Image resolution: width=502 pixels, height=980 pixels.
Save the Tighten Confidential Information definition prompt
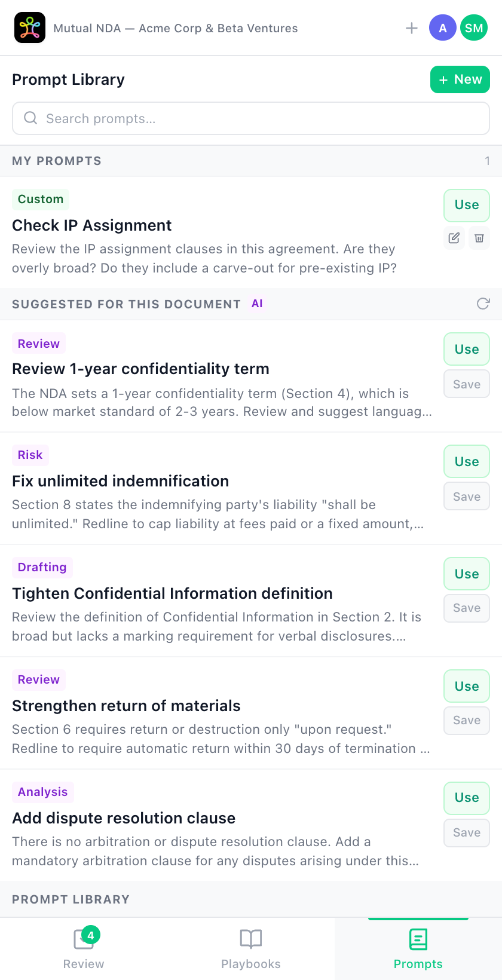(x=467, y=608)
